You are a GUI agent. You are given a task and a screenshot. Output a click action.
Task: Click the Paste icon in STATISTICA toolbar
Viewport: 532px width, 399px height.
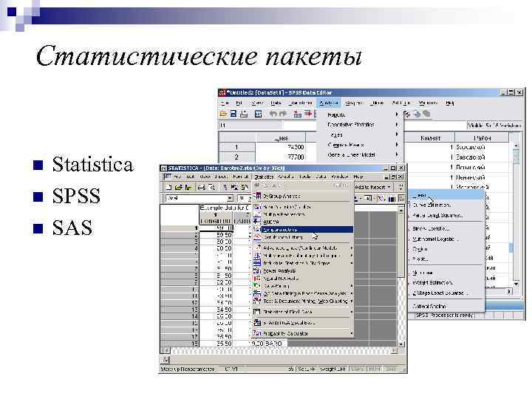(244, 187)
